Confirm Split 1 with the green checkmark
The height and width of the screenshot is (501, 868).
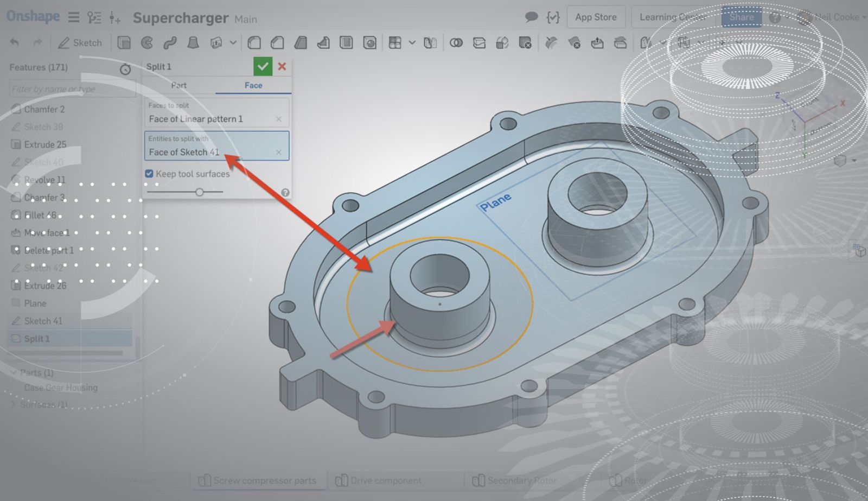(x=263, y=66)
